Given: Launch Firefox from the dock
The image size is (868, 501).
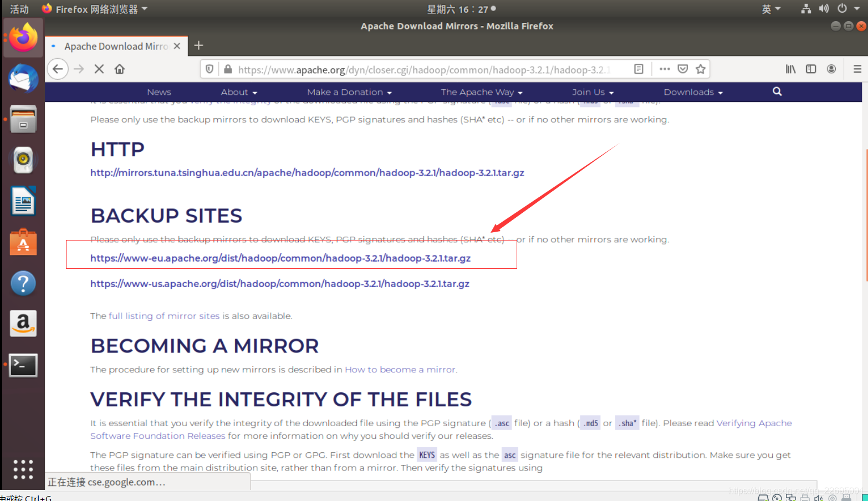Looking at the screenshot, I should point(23,38).
